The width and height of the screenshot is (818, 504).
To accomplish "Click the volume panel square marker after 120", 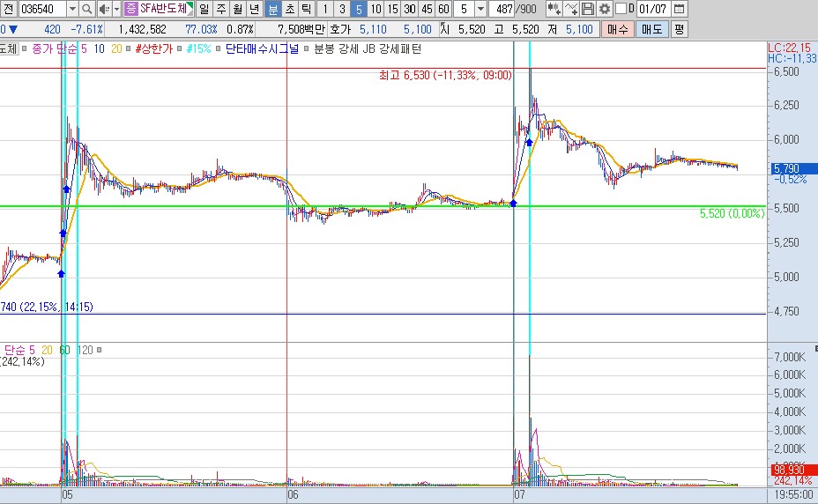I will click(99, 350).
